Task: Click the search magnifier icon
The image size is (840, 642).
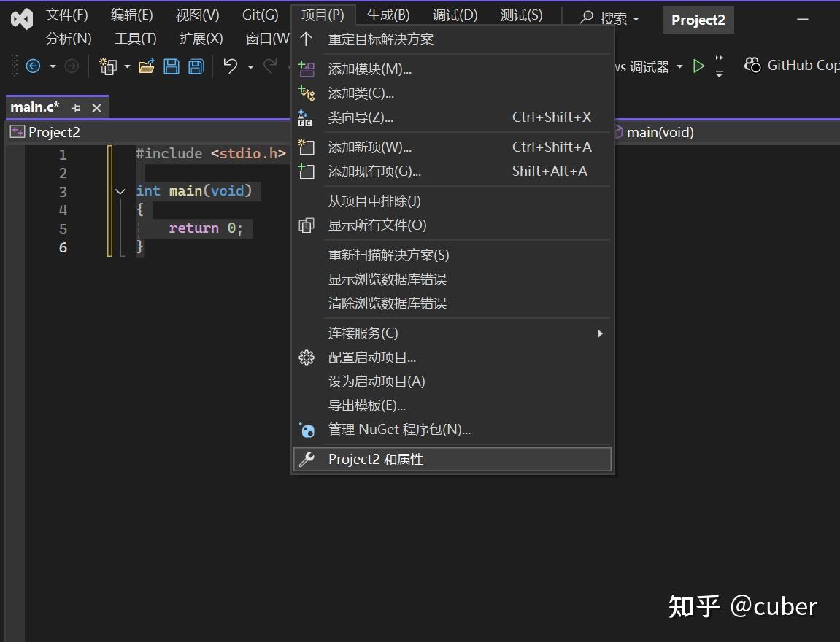Action: [587, 18]
